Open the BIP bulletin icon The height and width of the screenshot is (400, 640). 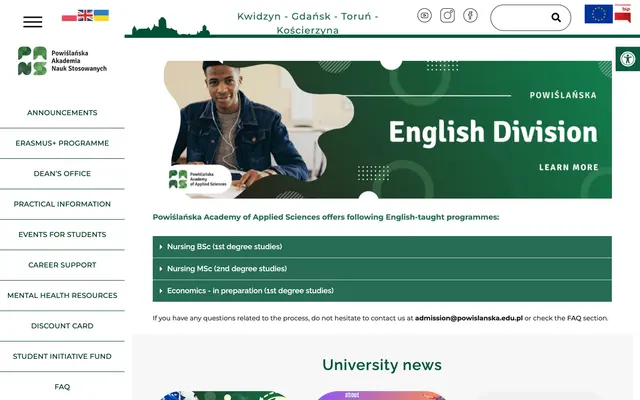[623, 14]
